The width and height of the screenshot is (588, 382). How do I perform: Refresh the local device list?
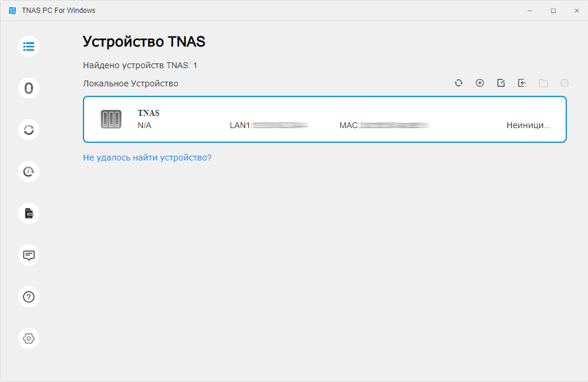459,83
